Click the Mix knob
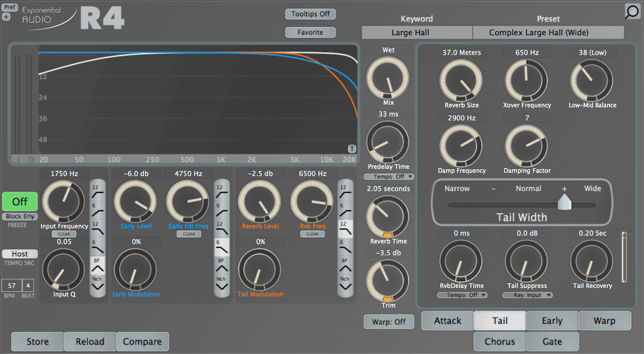Viewport: 644px width, 354px height. [x=389, y=77]
